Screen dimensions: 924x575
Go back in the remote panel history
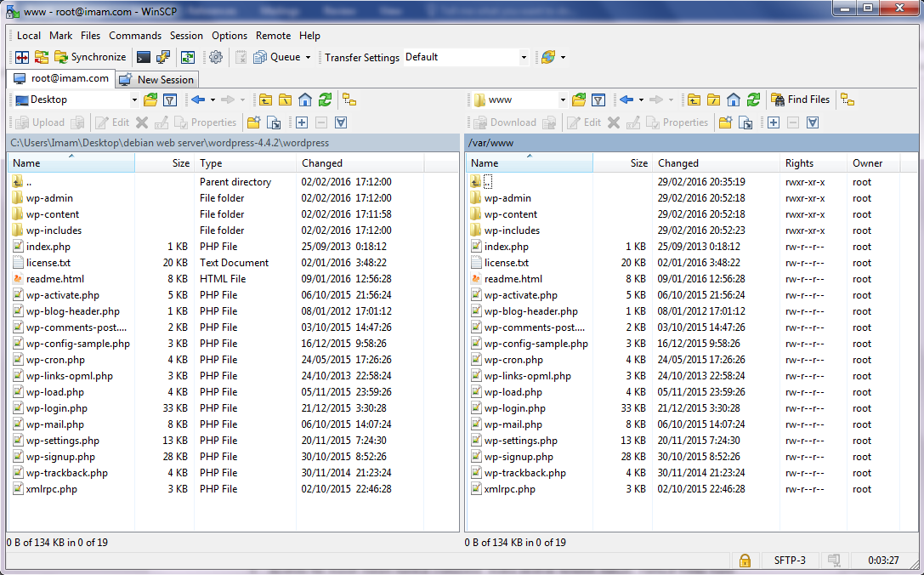tap(627, 100)
